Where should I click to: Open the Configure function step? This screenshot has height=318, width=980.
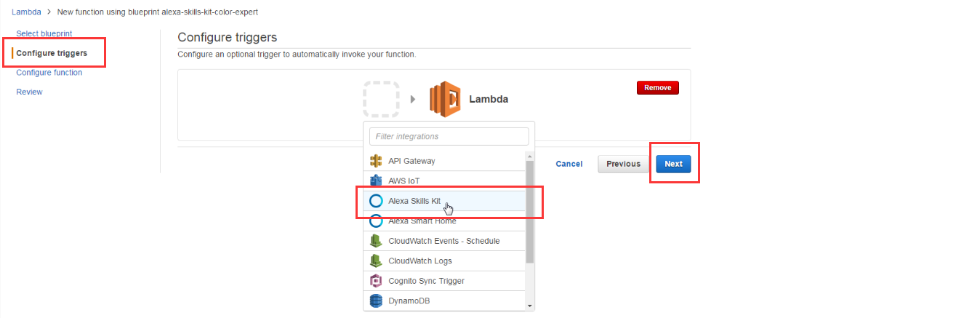pyautogui.click(x=49, y=73)
